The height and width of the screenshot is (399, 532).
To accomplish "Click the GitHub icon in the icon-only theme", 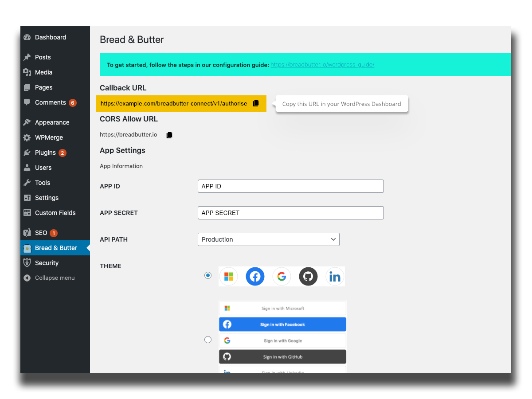I will 308,276.
